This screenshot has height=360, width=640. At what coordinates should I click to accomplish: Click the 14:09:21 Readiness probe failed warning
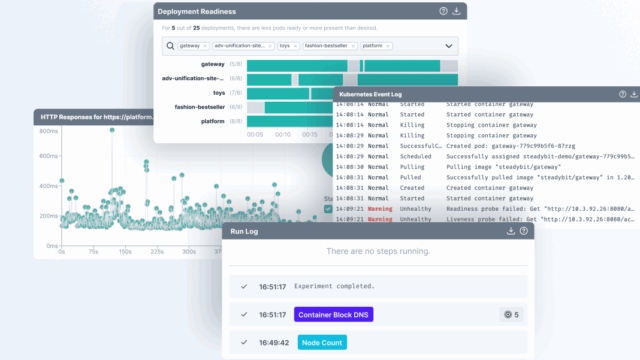tap(485, 209)
